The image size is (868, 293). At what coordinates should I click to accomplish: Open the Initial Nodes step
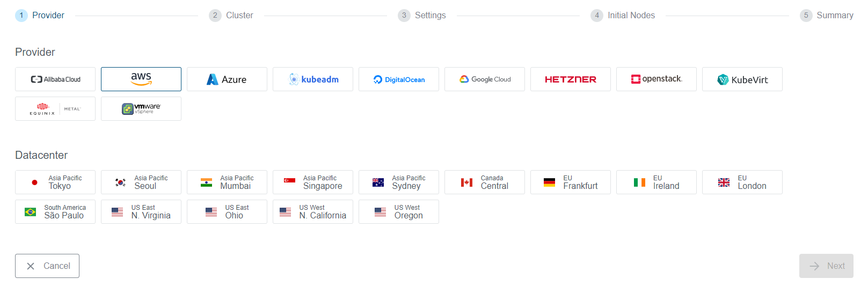[623, 16]
